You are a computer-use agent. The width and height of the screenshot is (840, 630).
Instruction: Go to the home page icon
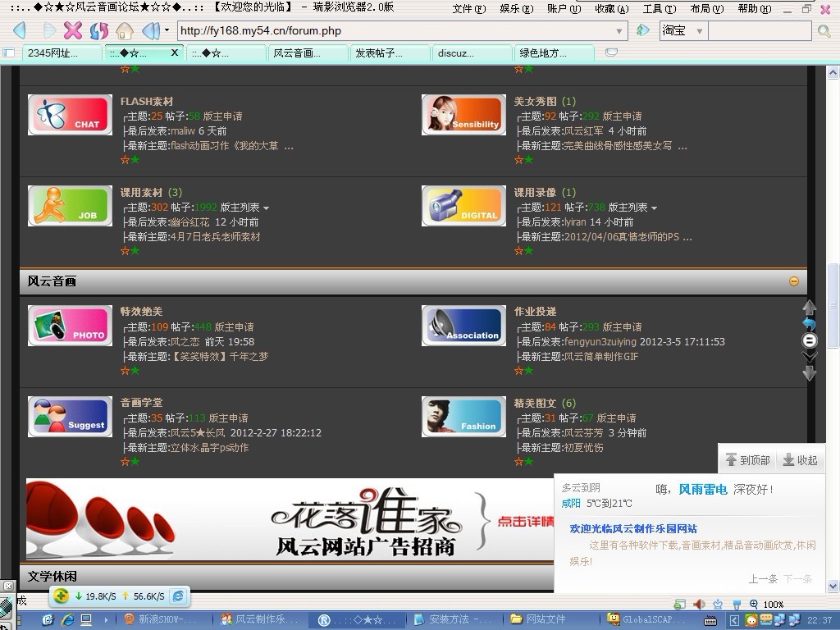click(125, 30)
